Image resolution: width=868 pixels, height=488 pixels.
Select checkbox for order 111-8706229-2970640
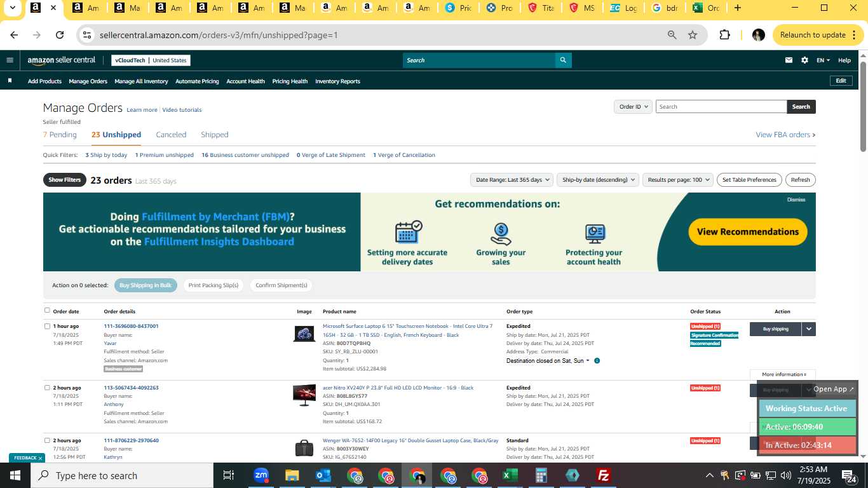(47, 440)
